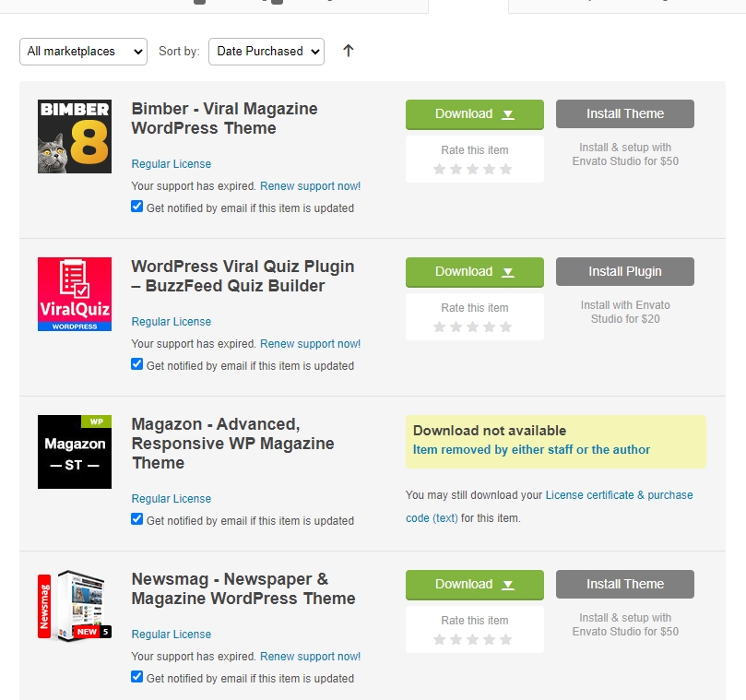Rate Newsmag five stars
The height and width of the screenshot is (700, 746).
point(505,639)
